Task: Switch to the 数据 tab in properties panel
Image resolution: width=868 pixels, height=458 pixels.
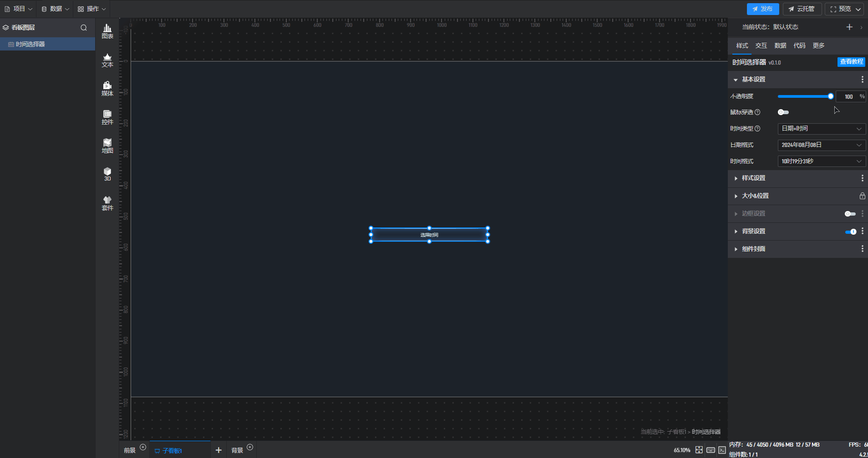Action: (780, 45)
